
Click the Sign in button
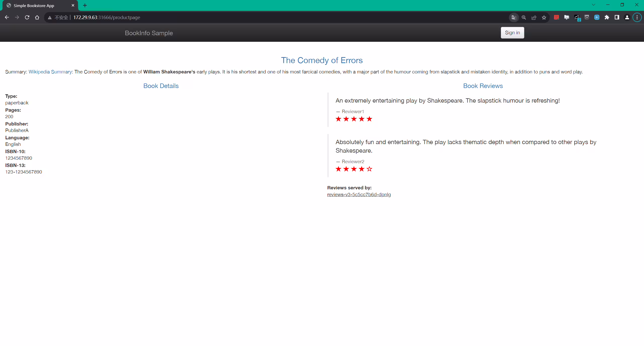512,33
